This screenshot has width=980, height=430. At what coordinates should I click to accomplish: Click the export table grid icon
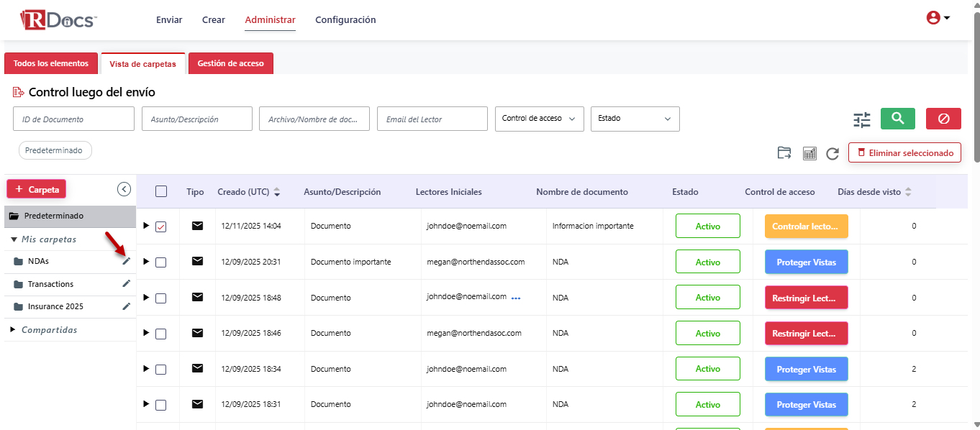pos(809,153)
